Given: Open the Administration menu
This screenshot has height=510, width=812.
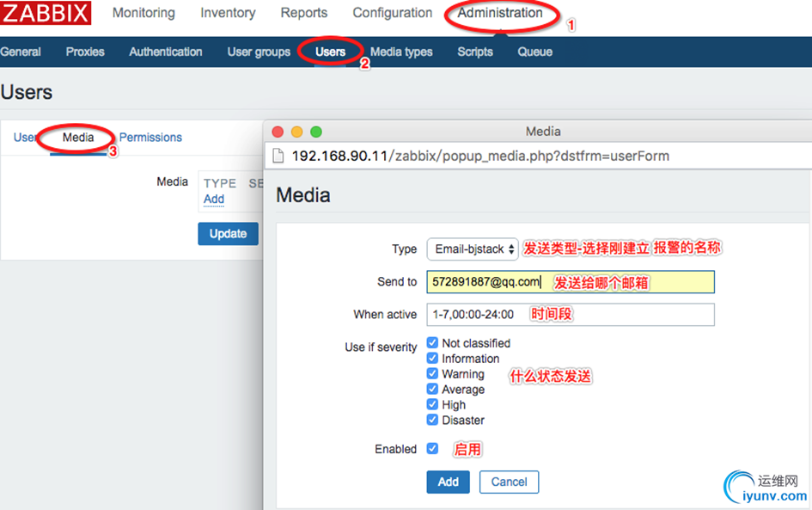Looking at the screenshot, I should tap(500, 13).
